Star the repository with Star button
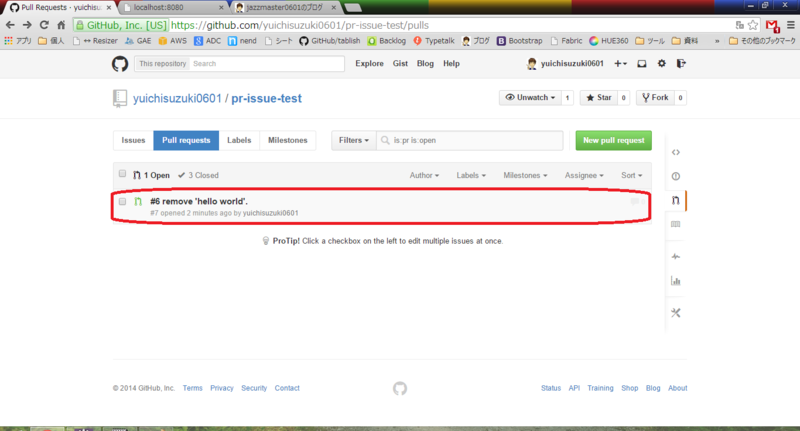 pyautogui.click(x=599, y=97)
